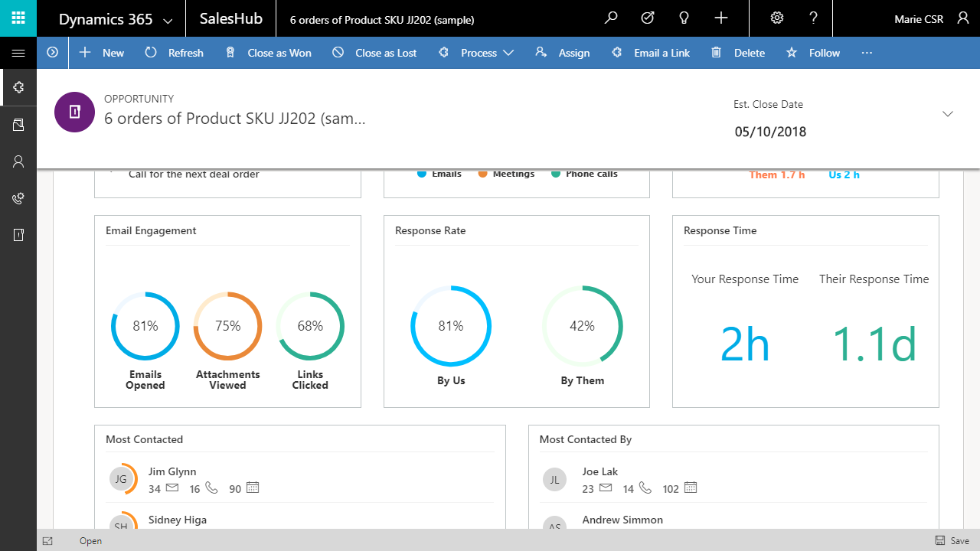Click the Emails Opened 81% ring
The height and width of the screenshot is (551, 980).
[145, 326]
